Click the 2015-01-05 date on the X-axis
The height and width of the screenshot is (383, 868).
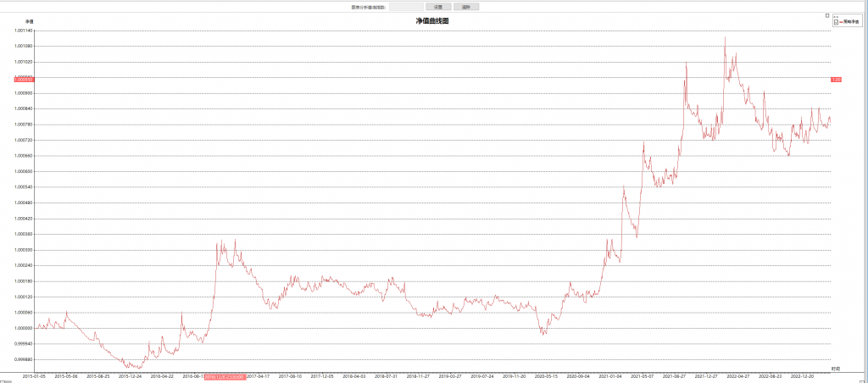pyautogui.click(x=34, y=375)
